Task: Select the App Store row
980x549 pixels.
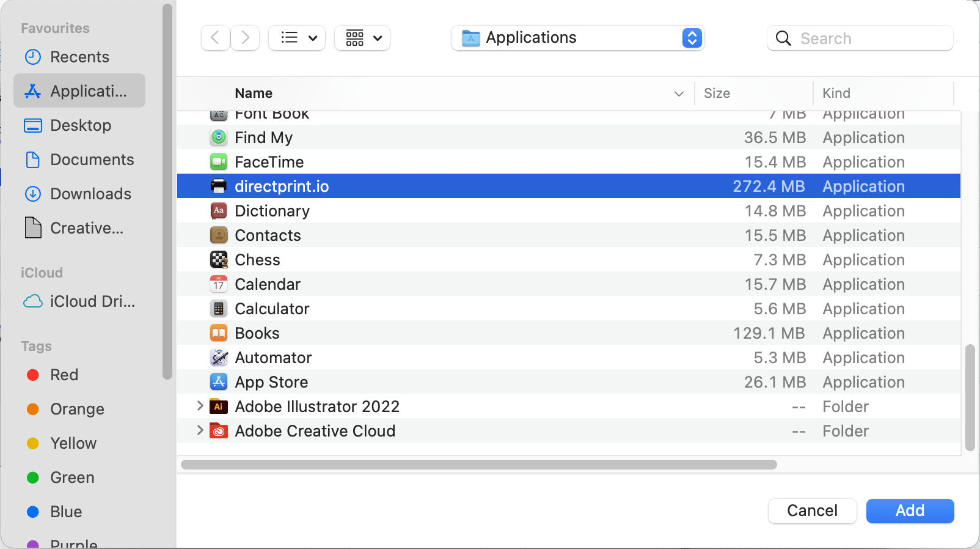Action: tap(569, 382)
